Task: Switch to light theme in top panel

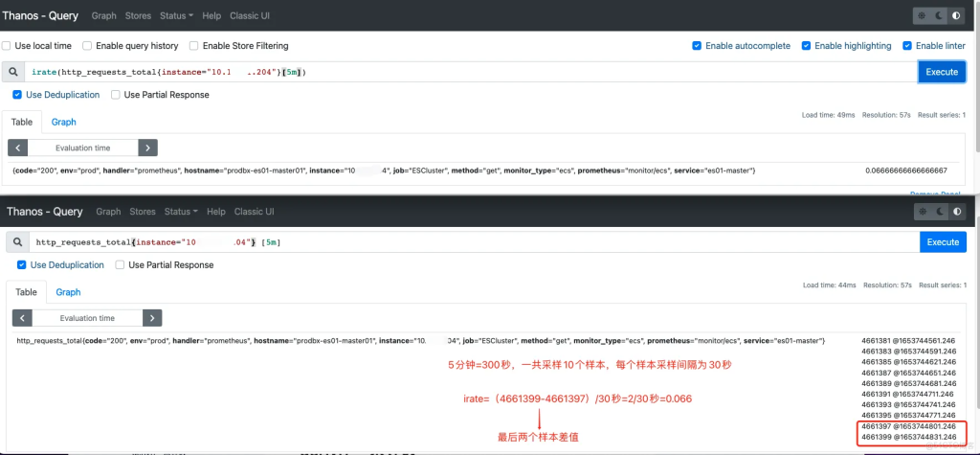Action: [922, 16]
